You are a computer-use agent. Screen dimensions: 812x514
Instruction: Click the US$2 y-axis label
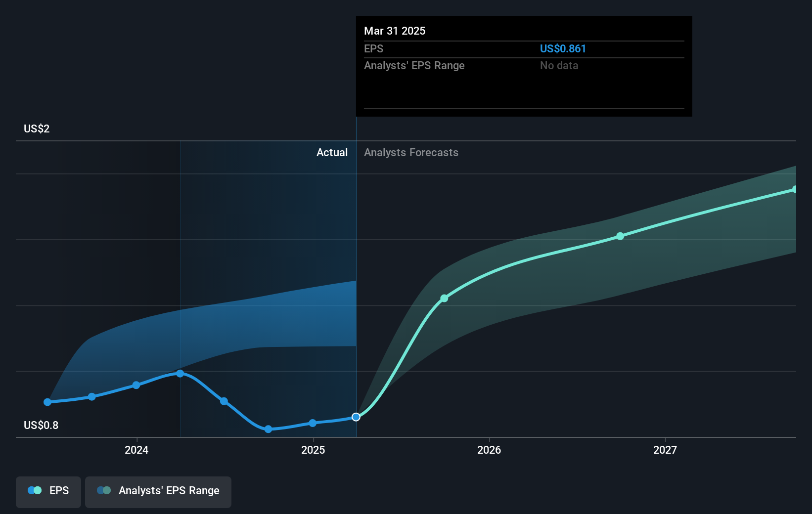click(37, 128)
